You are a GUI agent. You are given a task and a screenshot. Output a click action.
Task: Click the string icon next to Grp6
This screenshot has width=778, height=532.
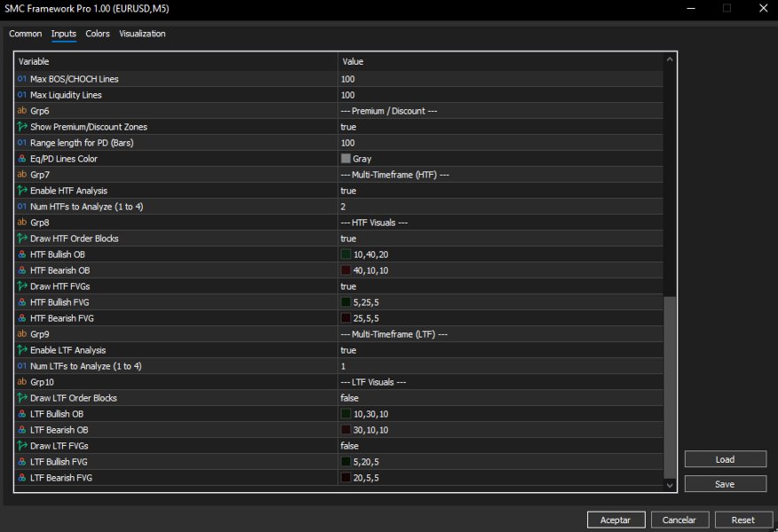pyautogui.click(x=22, y=111)
